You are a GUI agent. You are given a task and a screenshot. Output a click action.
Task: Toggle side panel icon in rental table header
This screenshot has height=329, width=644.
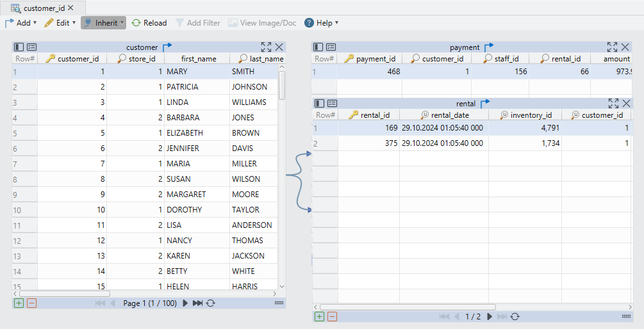click(x=320, y=104)
